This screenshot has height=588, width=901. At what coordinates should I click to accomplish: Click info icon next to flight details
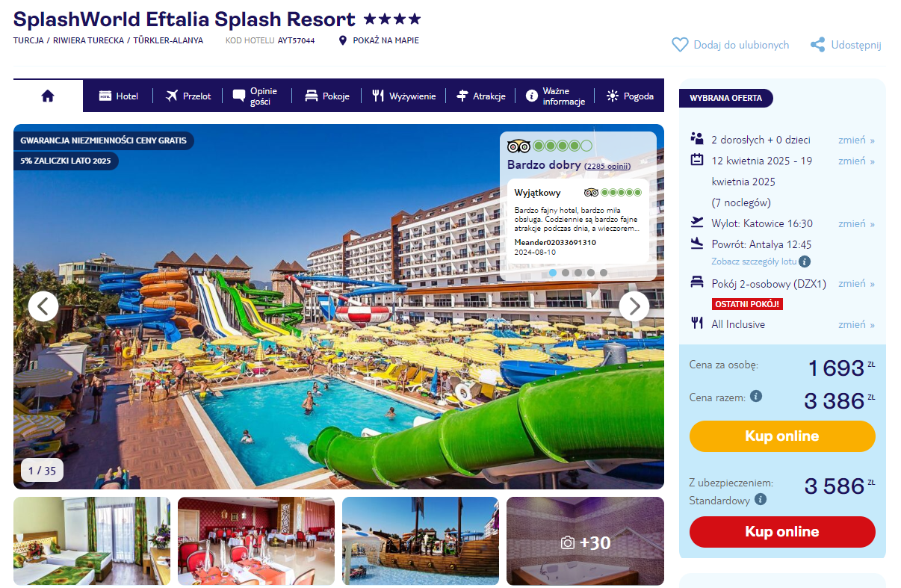805,261
